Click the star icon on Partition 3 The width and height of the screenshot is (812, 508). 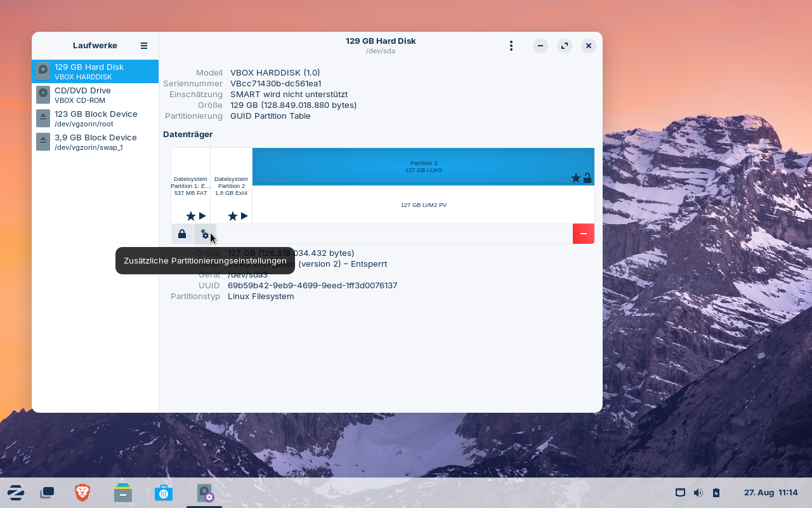point(576,178)
